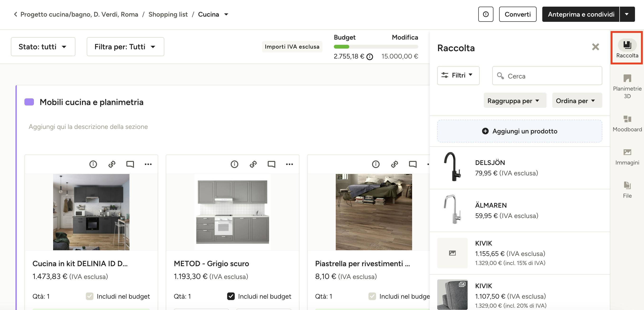This screenshot has width=644, height=310.
Task: Toggle Includi nel budget for METOD - Grigio scuro
Action: click(x=231, y=296)
